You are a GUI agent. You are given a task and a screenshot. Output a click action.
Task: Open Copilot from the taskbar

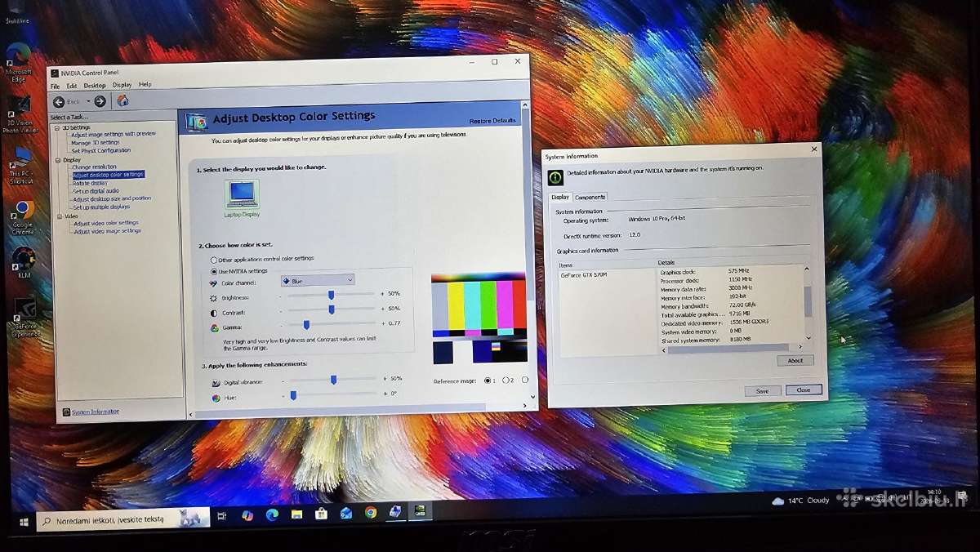[247, 515]
